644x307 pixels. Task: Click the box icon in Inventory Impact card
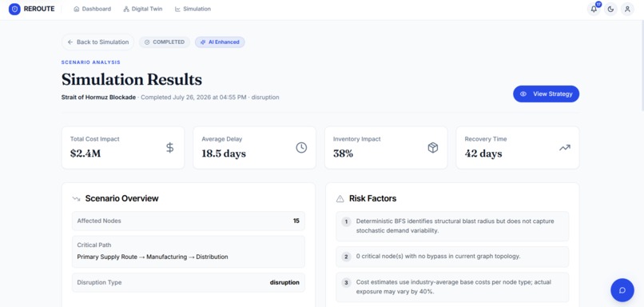click(x=433, y=148)
